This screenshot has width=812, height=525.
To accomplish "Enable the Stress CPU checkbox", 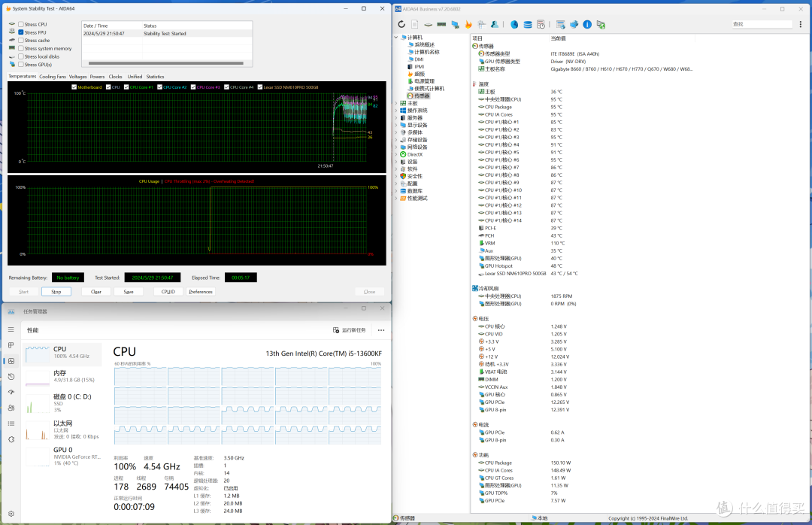I will tap(21, 25).
